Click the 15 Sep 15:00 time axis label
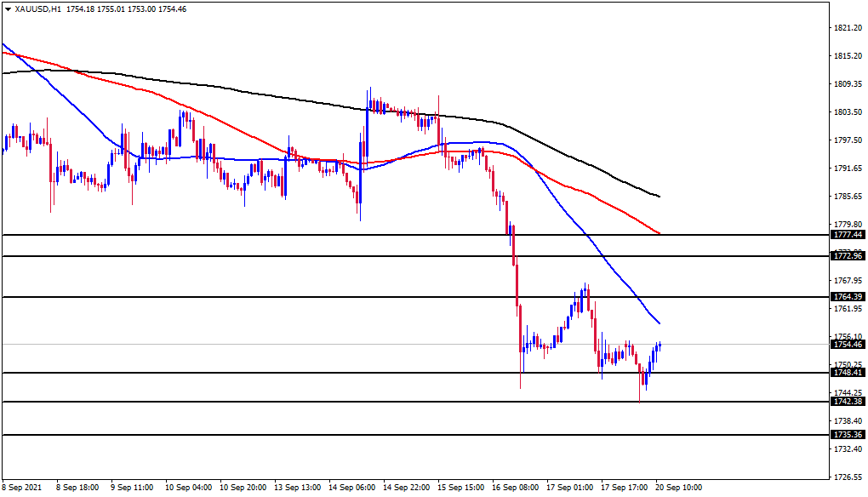Image resolution: width=868 pixels, height=497 pixels. [460, 488]
